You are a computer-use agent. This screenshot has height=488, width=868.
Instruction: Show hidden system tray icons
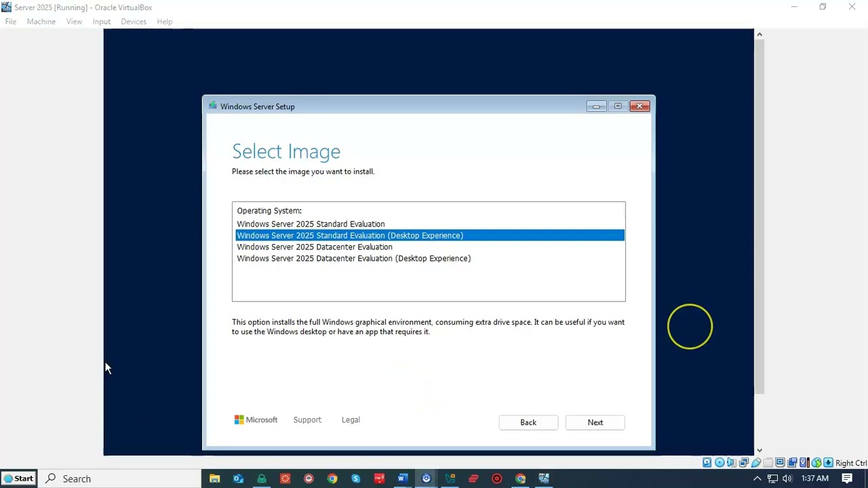pyautogui.click(x=757, y=479)
